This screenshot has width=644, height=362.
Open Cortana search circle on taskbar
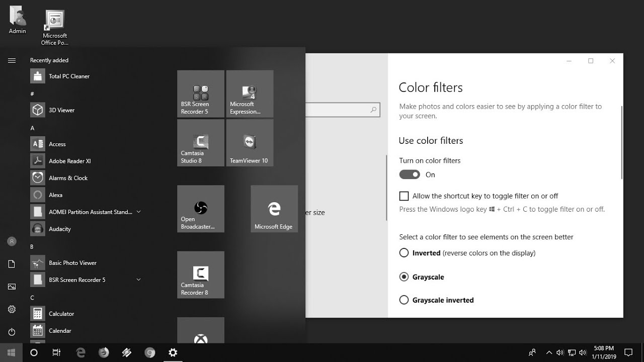(x=34, y=352)
